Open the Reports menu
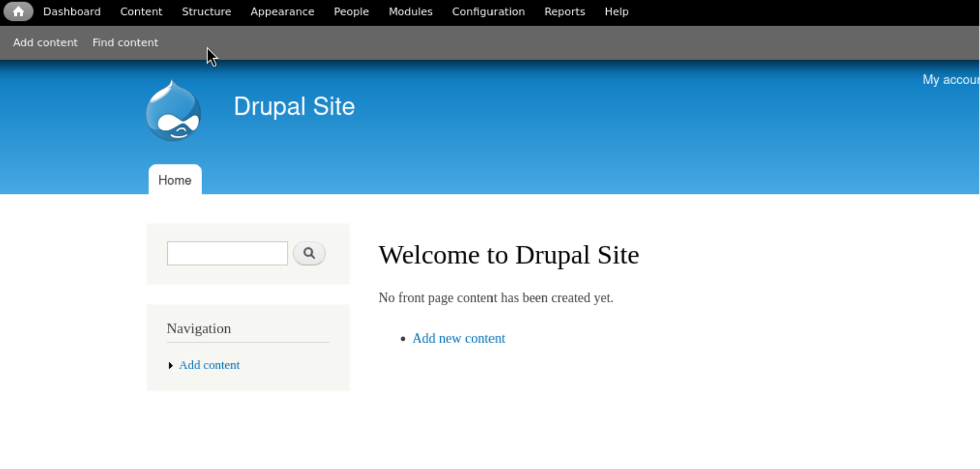This screenshot has width=980, height=469. (564, 12)
